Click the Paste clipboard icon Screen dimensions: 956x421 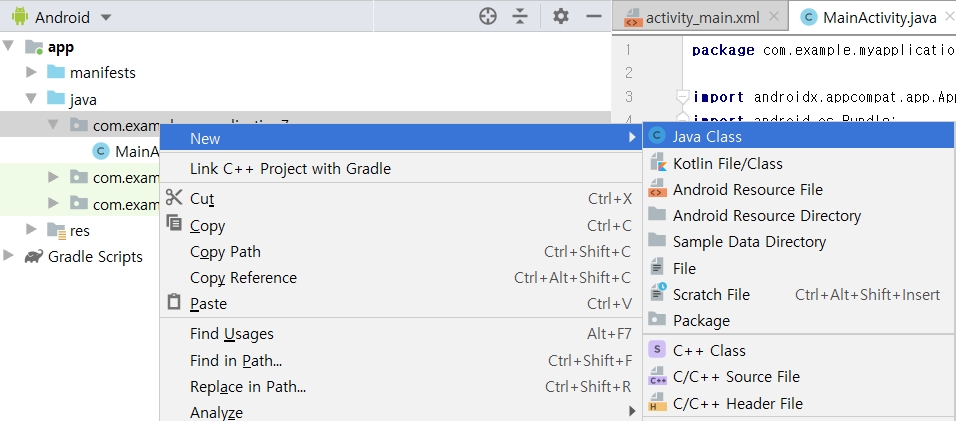[174, 302]
